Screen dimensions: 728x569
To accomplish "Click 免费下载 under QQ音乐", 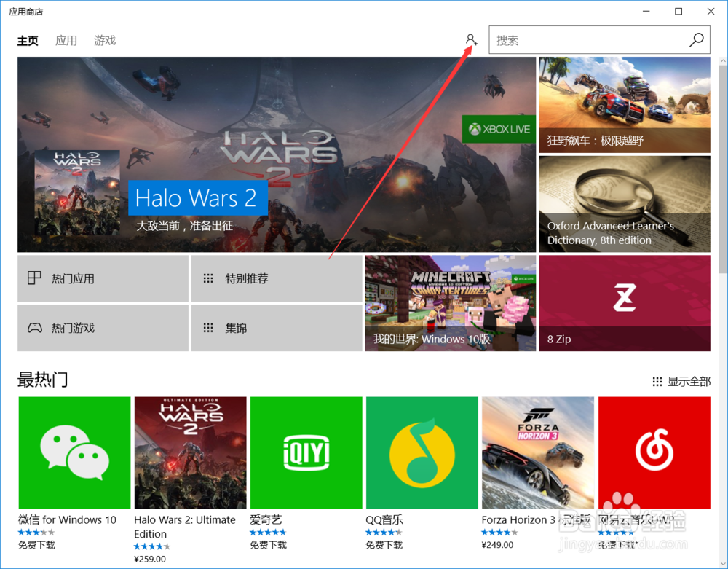I will [x=384, y=545].
